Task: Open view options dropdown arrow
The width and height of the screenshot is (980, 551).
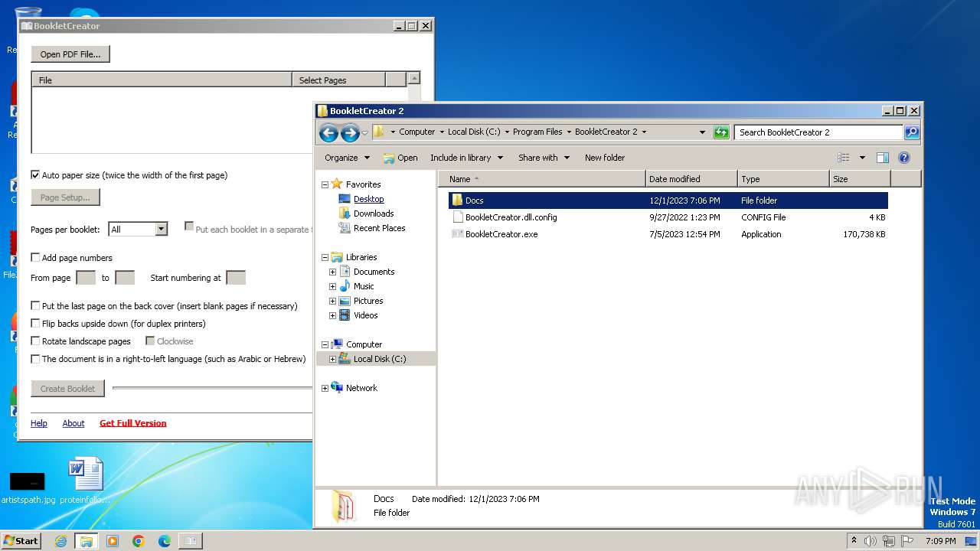Action: (861, 158)
